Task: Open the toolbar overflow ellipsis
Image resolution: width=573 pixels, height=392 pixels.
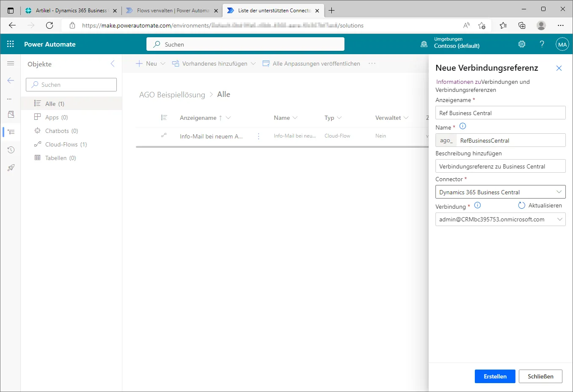Action: click(372, 63)
